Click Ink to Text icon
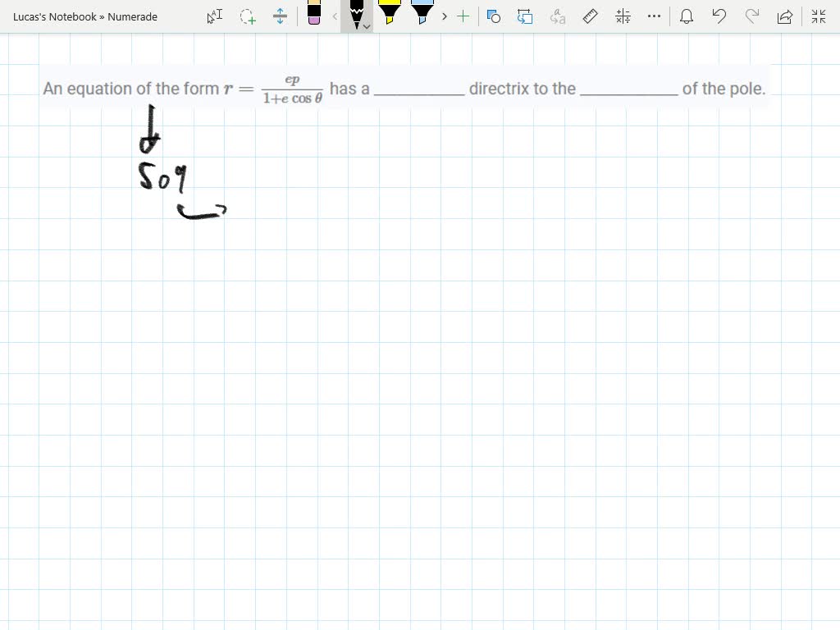The image size is (840, 630). 558,16
